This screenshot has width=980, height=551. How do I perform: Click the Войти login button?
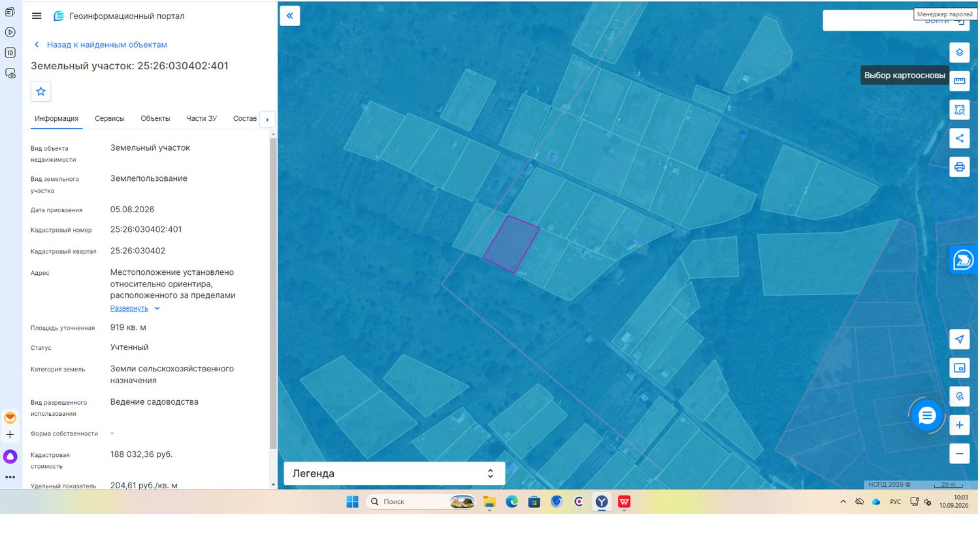pyautogui.click(x=945, y=21)
